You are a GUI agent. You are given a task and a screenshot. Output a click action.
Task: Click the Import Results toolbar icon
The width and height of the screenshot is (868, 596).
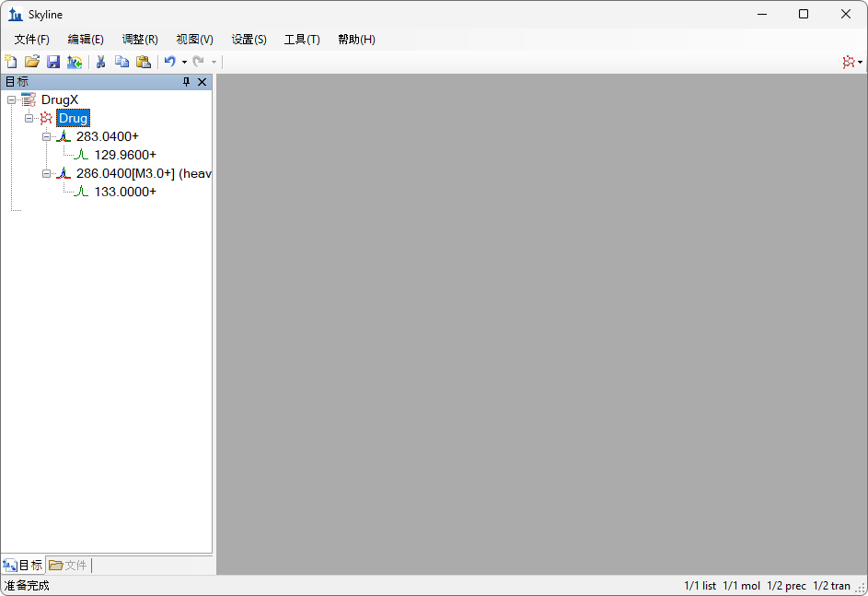tap(75, 62)
